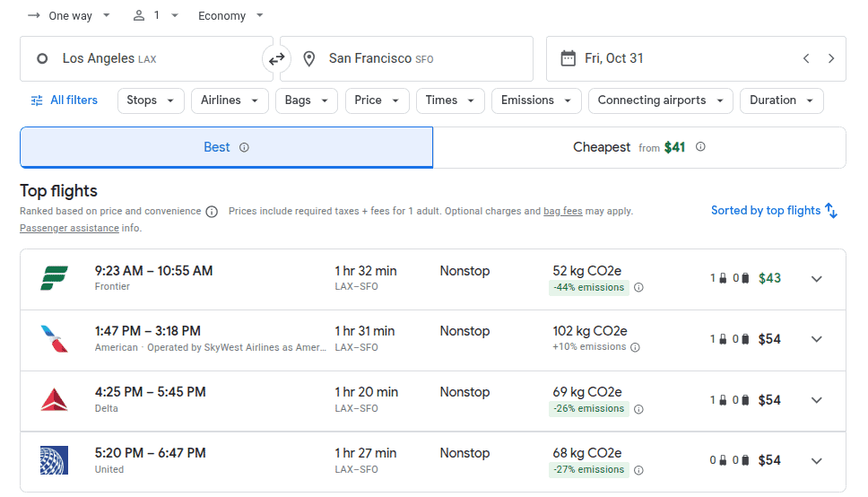Viewport: 868px width, 497px height.
Task: Click the United airline logo
Action: coord(54,460)
